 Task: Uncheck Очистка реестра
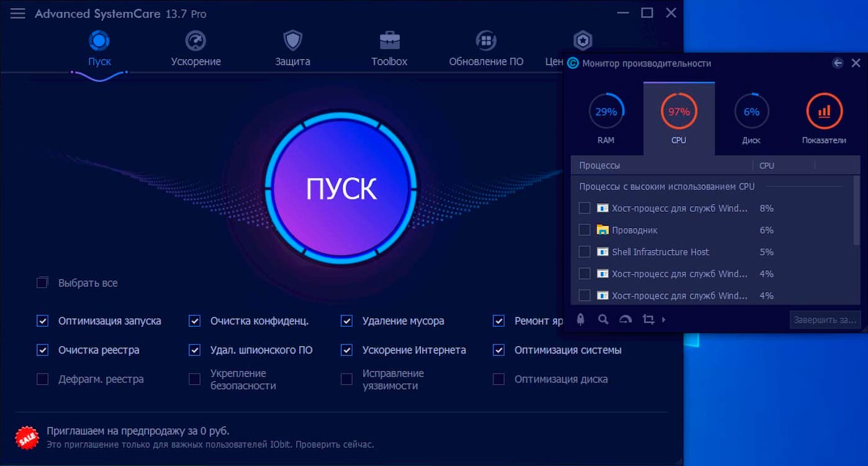(42, 350)
